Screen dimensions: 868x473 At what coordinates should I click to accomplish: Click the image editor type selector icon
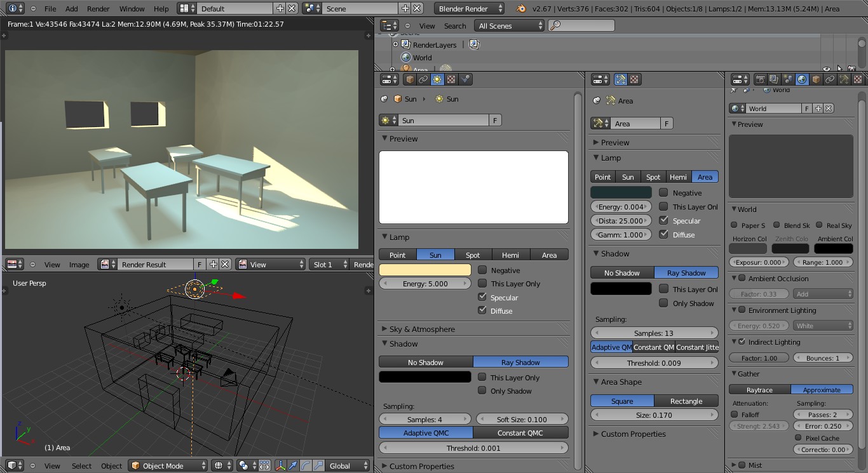coord(15,264)
